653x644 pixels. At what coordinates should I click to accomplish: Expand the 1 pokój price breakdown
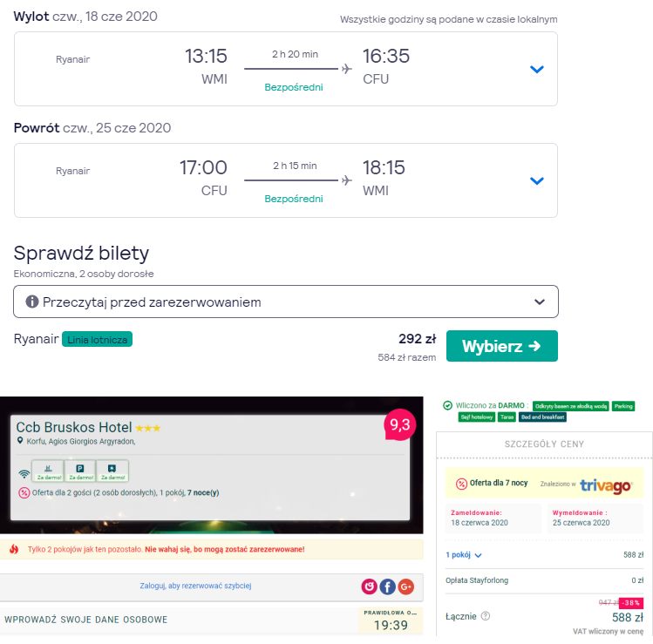click(x=464, y=555)
